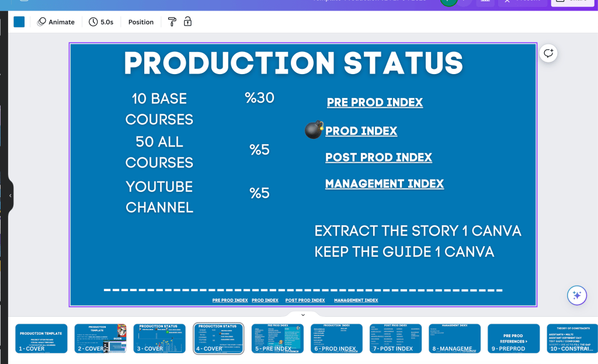Select %5 beside YOUTUBE CHANNEL
Image resolution: width=598 pixels, height=364 pixels.
tap(259, 193)
